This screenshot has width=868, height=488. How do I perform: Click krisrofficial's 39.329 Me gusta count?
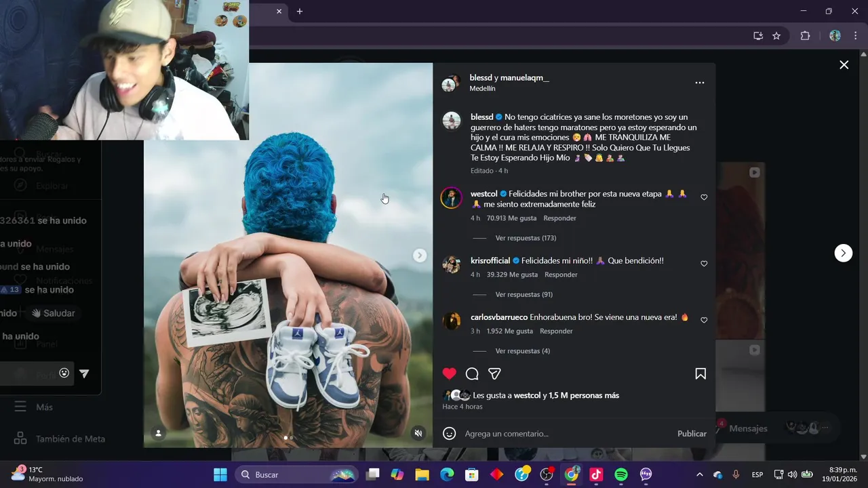click(512, 274)
